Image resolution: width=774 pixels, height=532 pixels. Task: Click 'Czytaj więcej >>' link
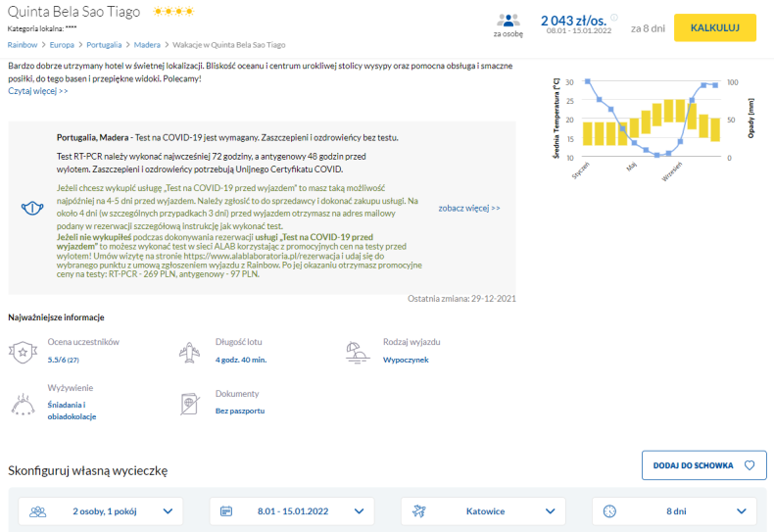(38, 91)
